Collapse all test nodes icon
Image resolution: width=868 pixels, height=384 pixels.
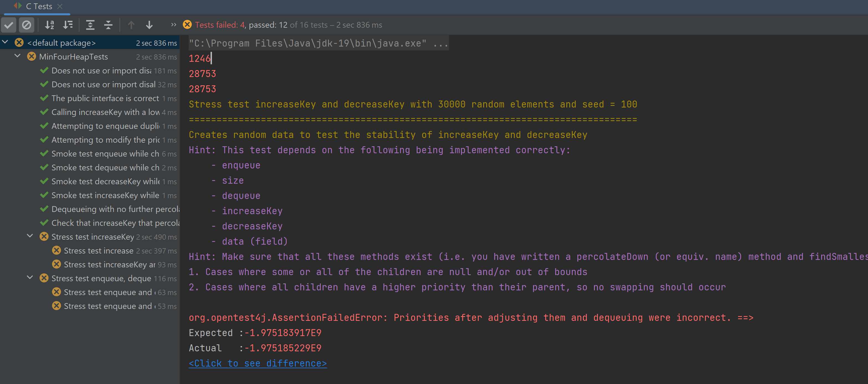108,25
